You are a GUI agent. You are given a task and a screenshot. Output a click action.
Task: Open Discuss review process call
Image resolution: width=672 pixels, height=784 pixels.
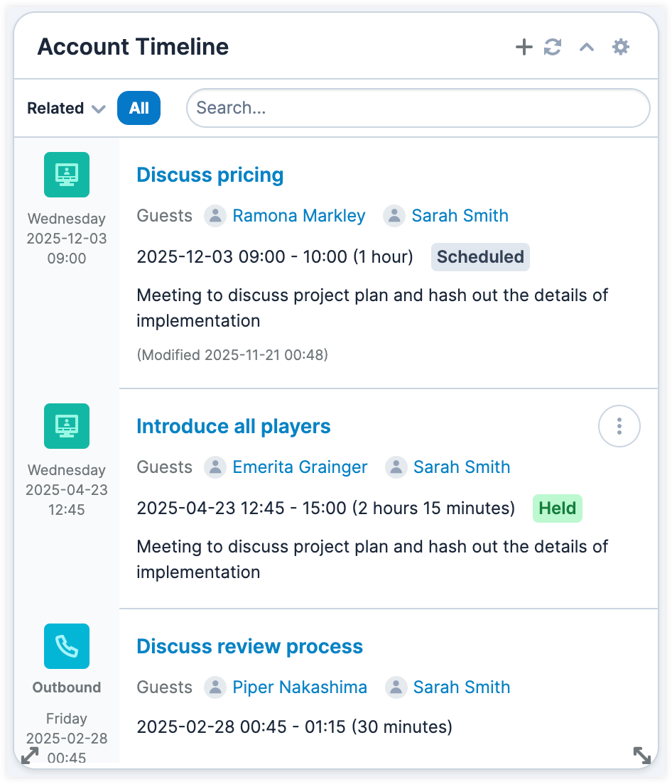pyautogui.click(x=249, y=646)
